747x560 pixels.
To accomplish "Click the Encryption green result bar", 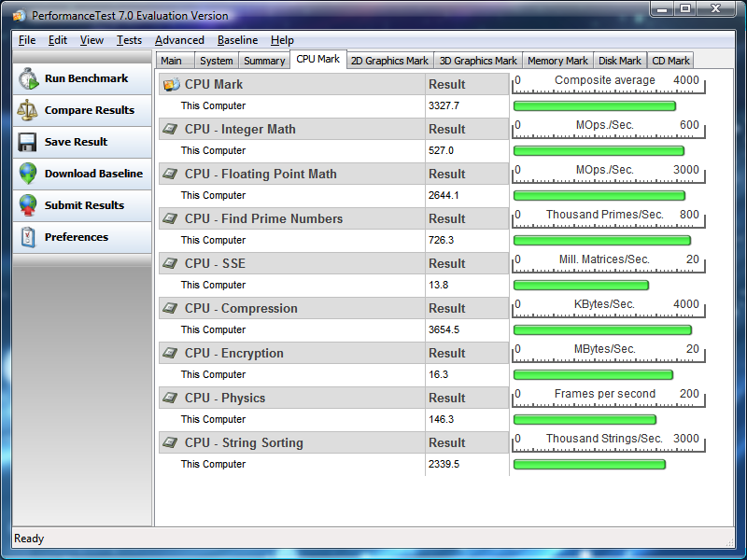I will pos(593,375).
